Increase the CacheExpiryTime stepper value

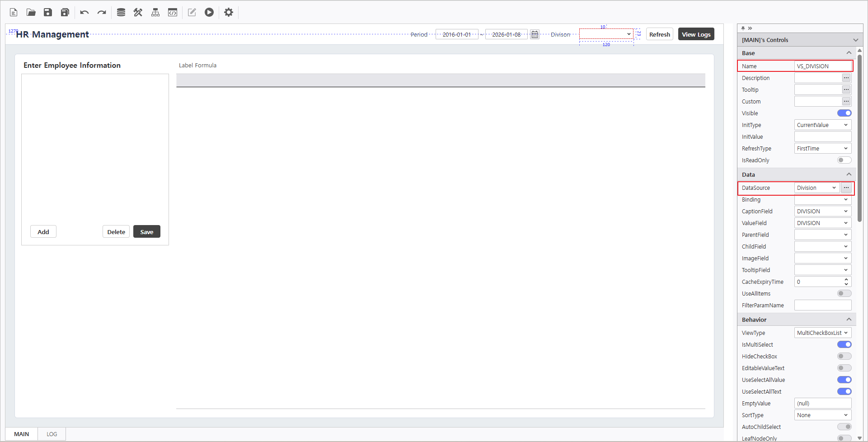[x=846, y=279]
